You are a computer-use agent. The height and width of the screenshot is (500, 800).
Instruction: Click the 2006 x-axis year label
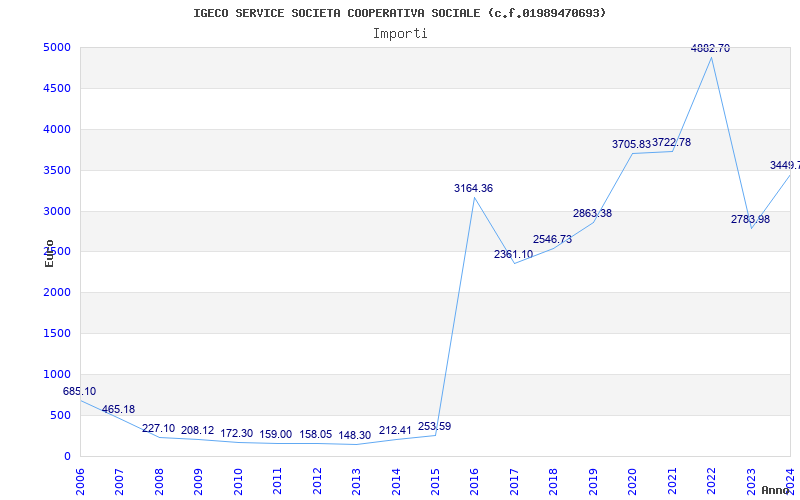pos(80,481)
